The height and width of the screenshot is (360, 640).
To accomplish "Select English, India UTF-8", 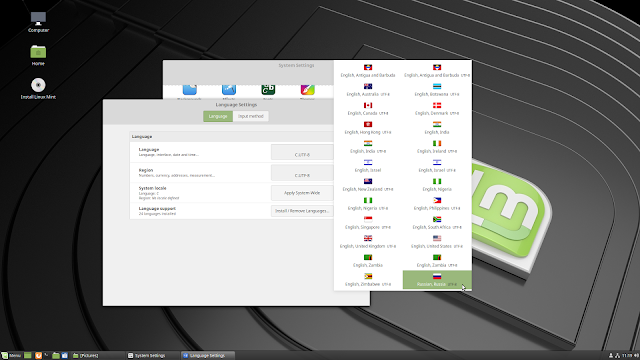I will click(x=368, y=147).
